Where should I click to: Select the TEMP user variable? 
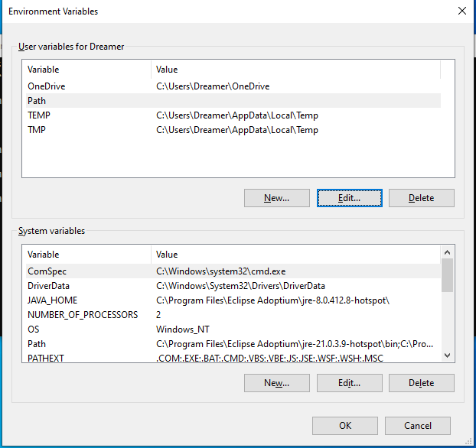tap(233, 115)
